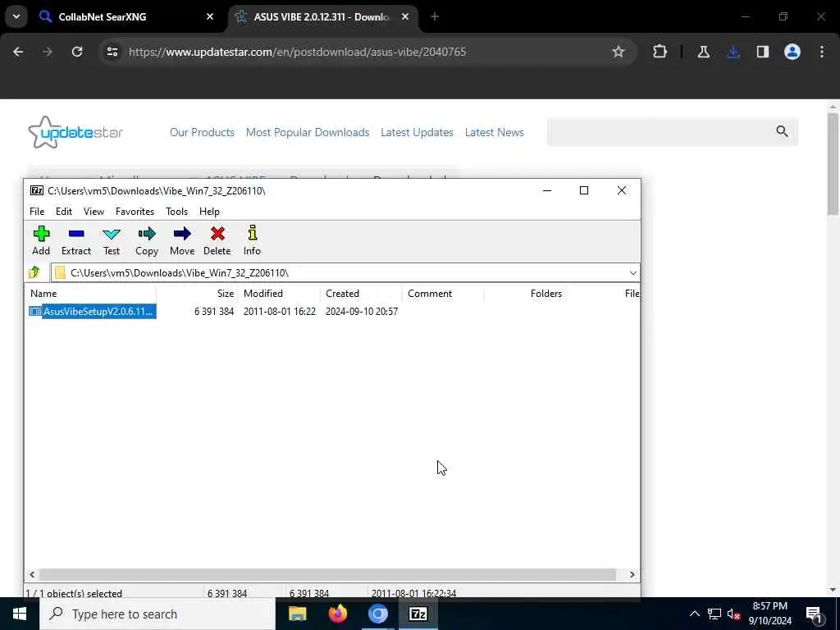Open the Tools menu
Viewport: 840px width, 630px height.
pyautogui.click(x=177, y=212)
